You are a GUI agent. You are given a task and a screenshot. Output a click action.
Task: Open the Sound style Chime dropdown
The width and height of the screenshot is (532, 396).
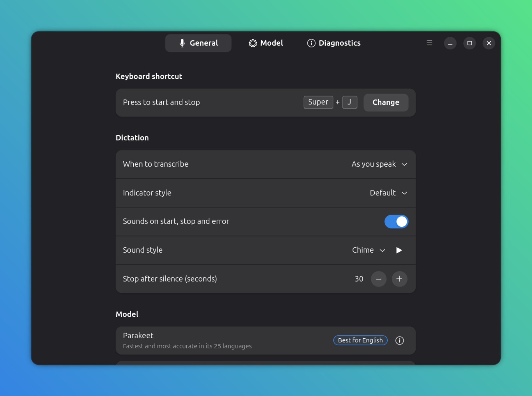tap(369, 250)
